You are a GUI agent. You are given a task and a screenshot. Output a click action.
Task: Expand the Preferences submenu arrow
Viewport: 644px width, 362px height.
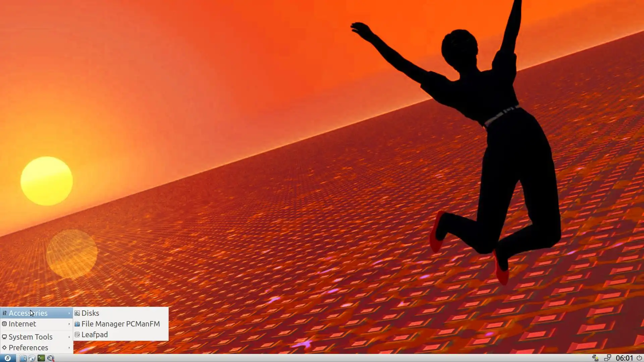(69, 348)
